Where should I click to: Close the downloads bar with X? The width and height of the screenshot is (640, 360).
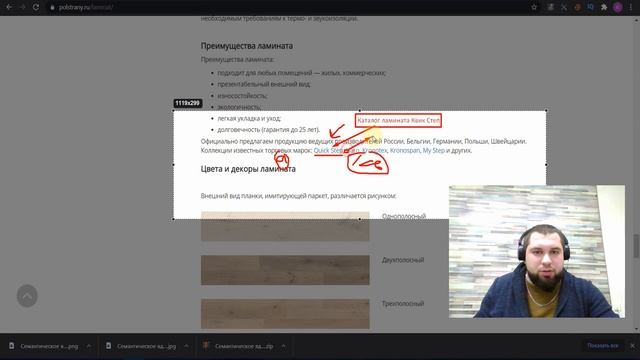pyautogui.click(x=632, y=345)
